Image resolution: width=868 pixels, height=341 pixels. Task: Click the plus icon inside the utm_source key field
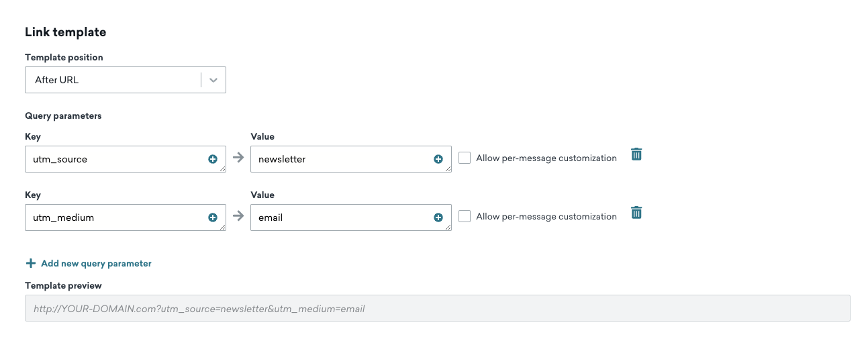tap(213, 160)
